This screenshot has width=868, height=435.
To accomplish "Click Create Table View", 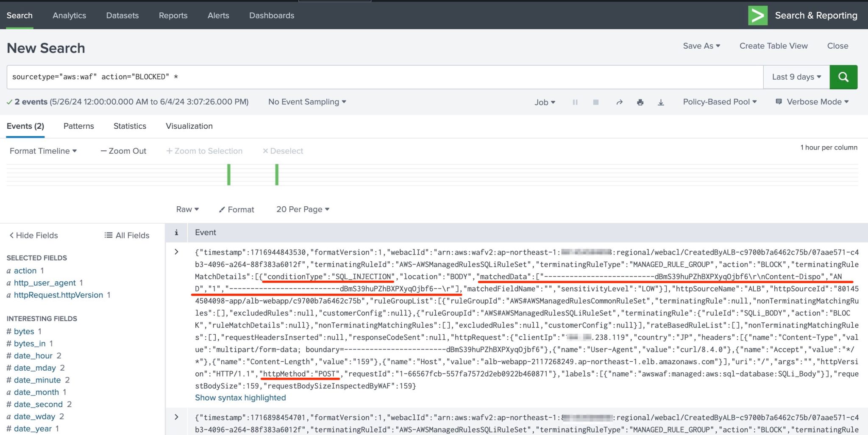I will click(x=773, y=46).
